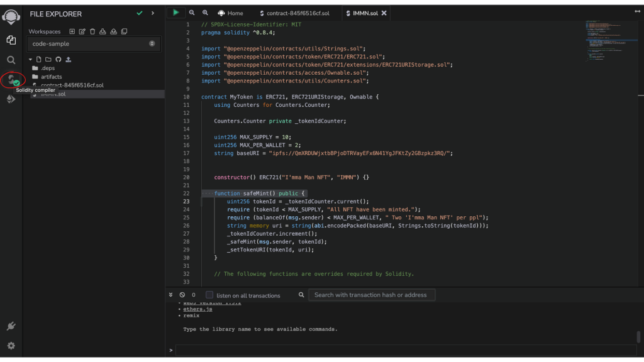The width and height of the screenshot is (644, 362).
Task: Click the terminal command input line
Action: pyautogui.click(x=406, y=350)
